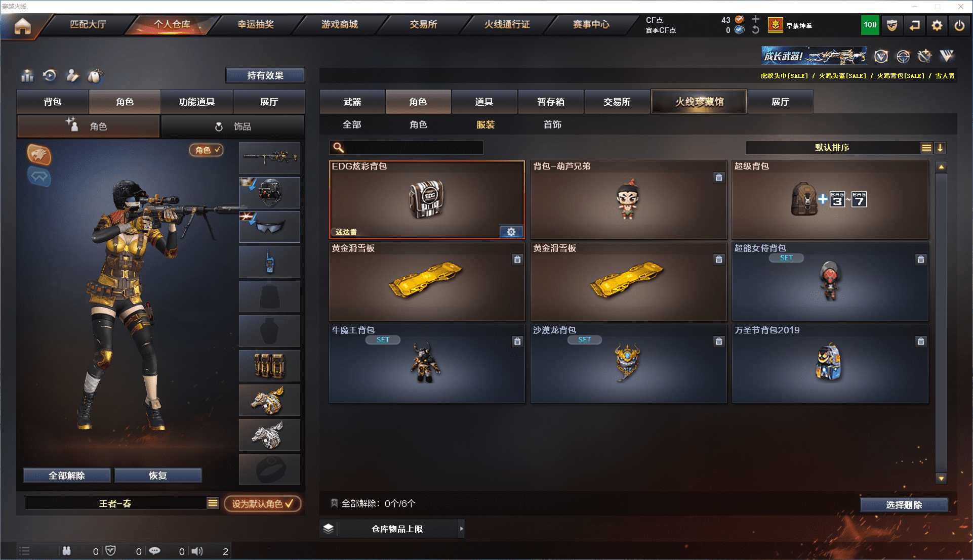Open the 王者-春 character list menu
The image size is (973, 560).
pyautogui.click(x=213, y=503)
